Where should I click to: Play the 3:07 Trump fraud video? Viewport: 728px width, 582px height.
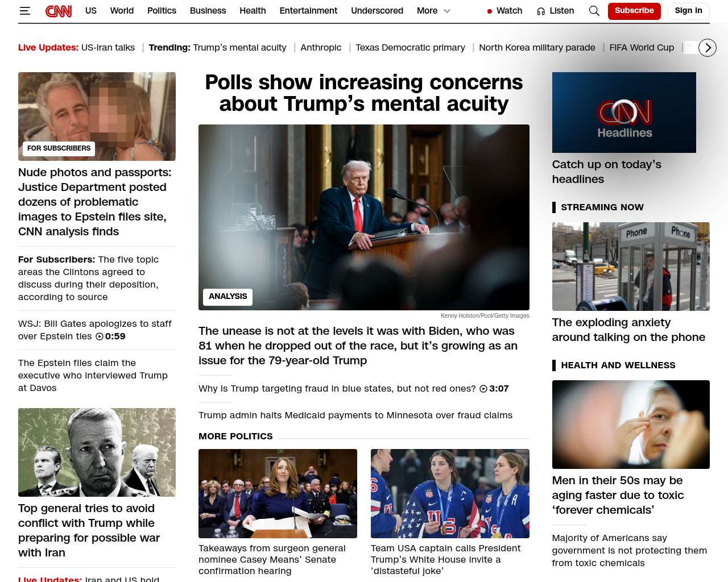pos(483,389)
